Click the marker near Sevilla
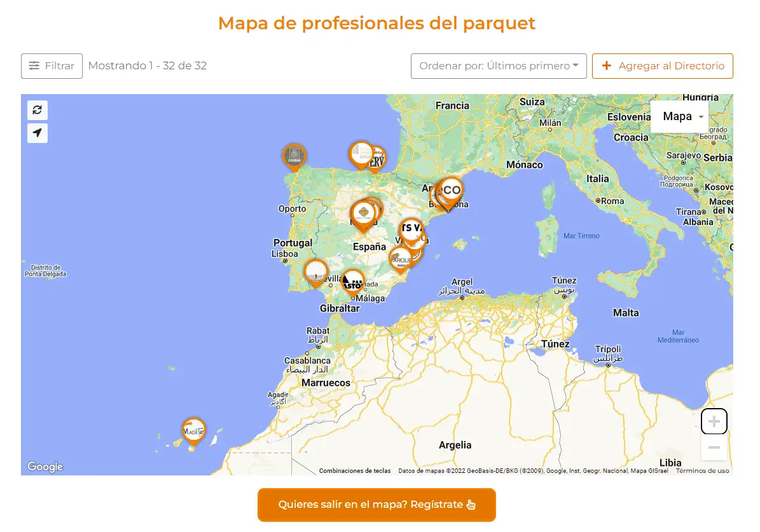Image resolution: width=760 pixels, height=532 pixels. [x=316, y=272]
